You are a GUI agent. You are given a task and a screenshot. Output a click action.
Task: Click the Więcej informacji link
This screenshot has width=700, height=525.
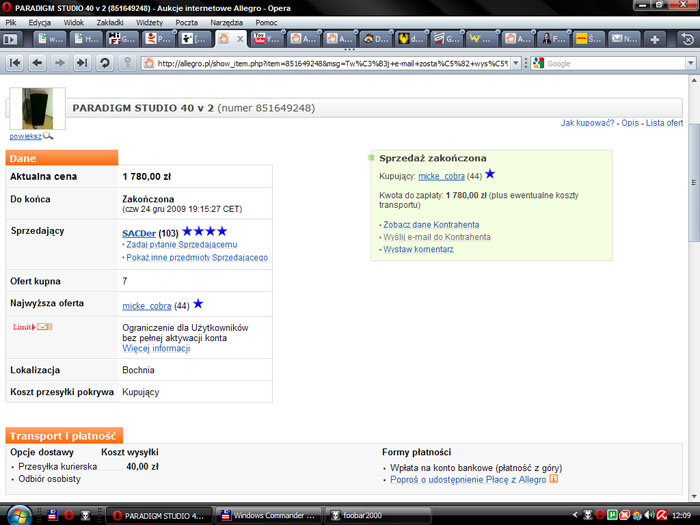pos(156,348)
